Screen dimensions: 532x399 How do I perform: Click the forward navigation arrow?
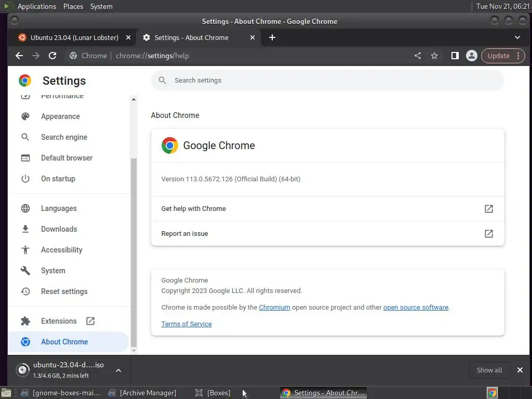tap(36, 56)
